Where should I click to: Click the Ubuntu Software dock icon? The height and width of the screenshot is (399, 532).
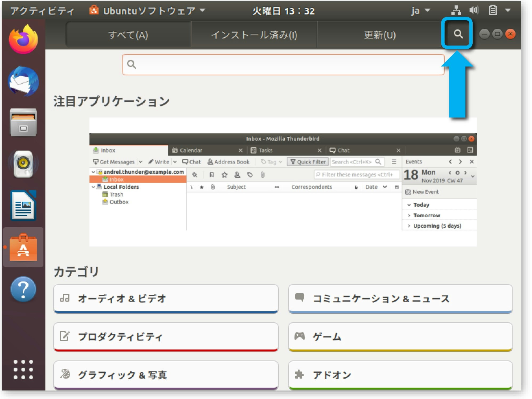pos(23,247)
